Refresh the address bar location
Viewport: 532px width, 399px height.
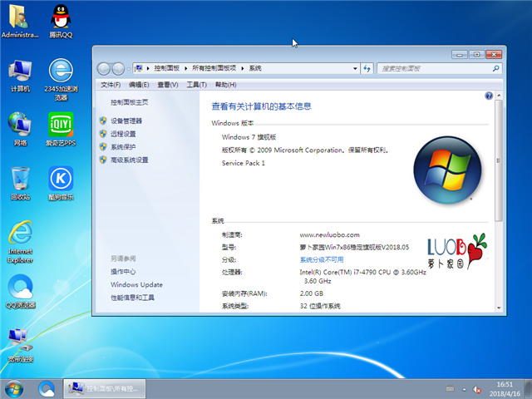pos(367,68)
